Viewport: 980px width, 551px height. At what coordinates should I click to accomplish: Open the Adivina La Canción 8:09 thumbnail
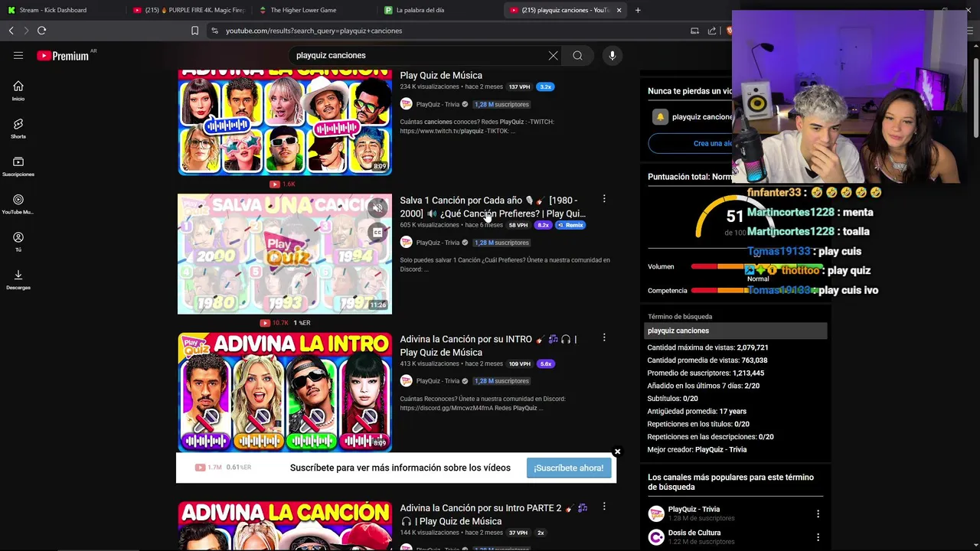(285, 122)
